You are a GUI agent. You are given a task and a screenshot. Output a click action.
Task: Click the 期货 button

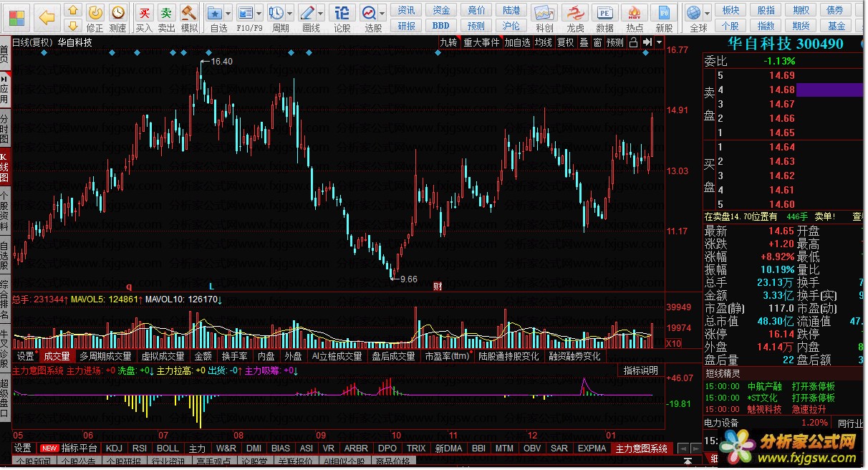coord(801,26)
